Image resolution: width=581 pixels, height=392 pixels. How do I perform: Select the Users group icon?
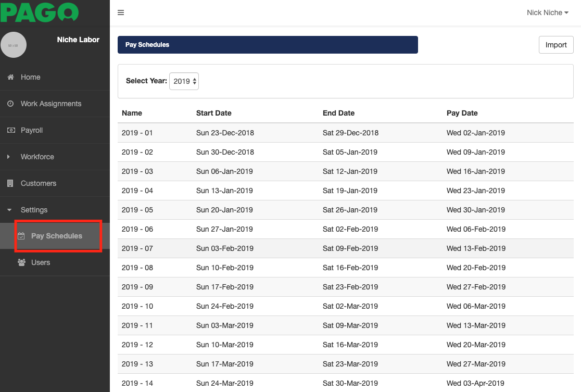point(21,262)
